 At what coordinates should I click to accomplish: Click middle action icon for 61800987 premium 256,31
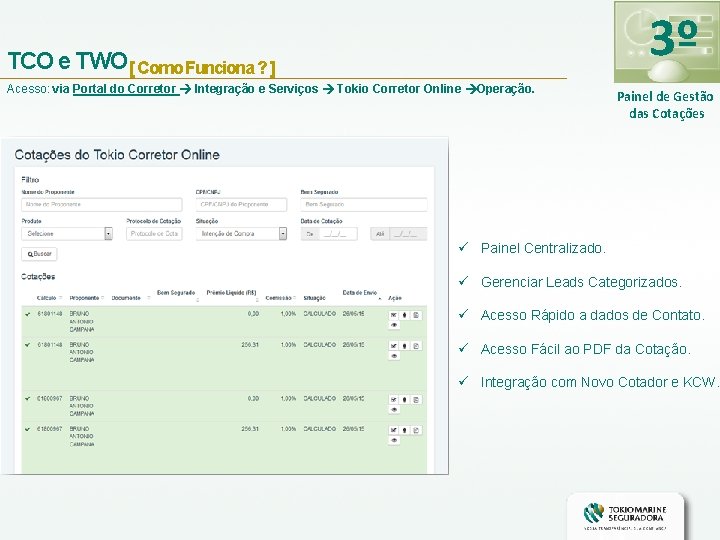tap(405, 430)
